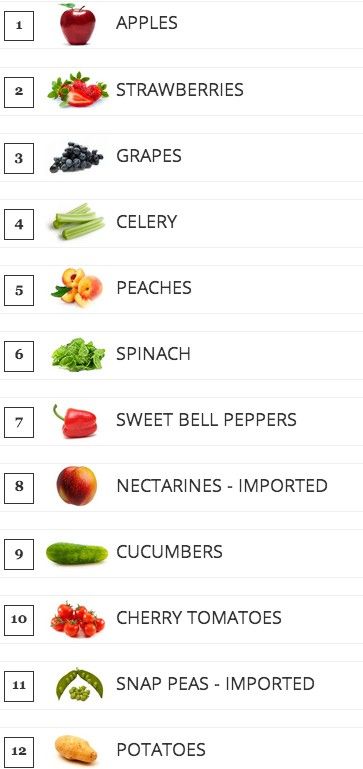Image resolution: width=363 pixels, height=769 pixels.
Task: Click the dark grapes image
Action: pyautogui.click(x=77, y=157)
